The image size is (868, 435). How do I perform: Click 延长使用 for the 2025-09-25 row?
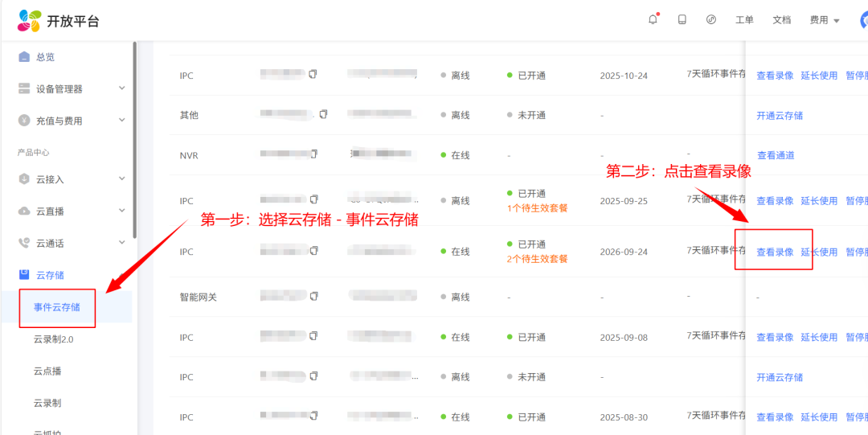tap(819, 200)
